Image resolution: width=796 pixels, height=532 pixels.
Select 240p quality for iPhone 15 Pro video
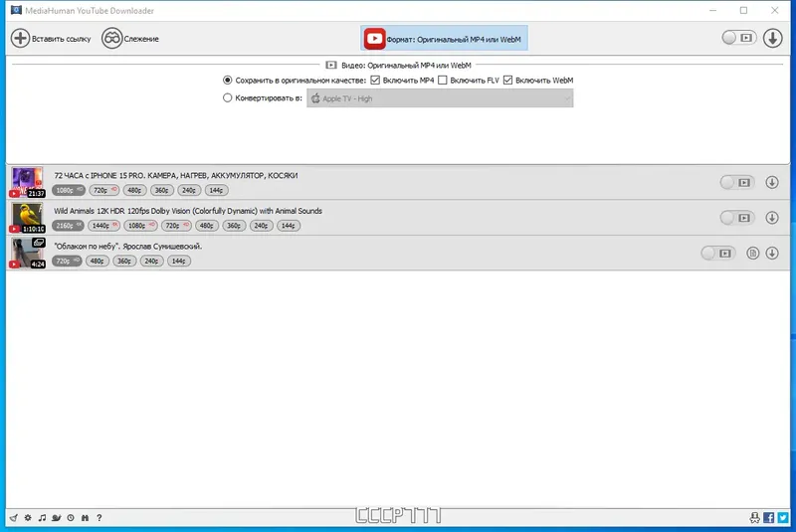point(189,190)
